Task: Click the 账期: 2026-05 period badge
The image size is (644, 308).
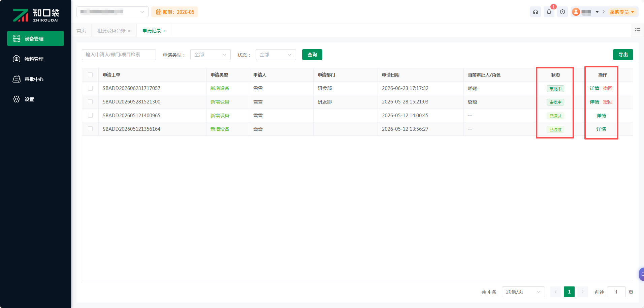Action: (x=174, y=12)
